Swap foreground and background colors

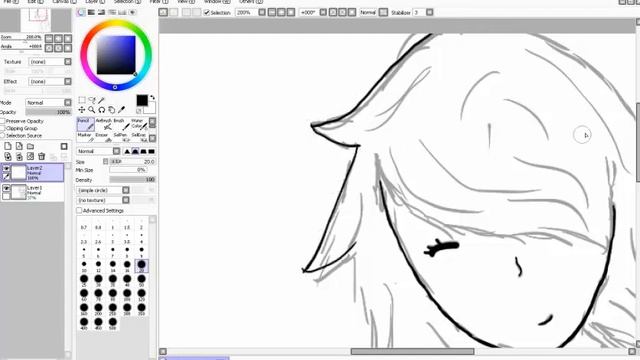click(152, 98)
